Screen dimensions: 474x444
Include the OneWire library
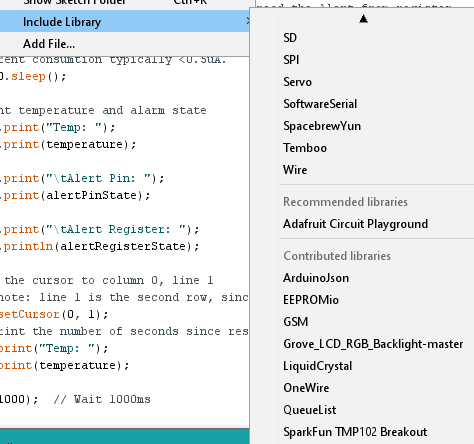pos(362,388)
